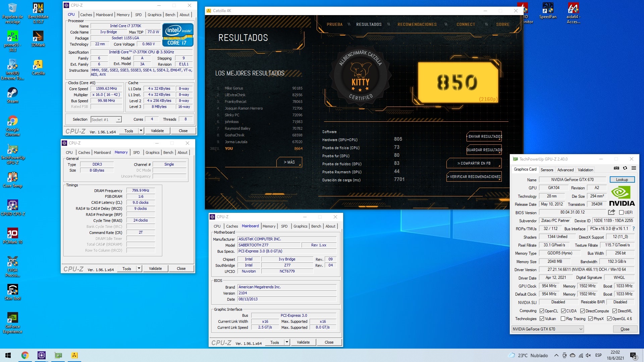Click the MÁS button under best results
The height and width of the screenshot is (362, 644).
point(289,162)
